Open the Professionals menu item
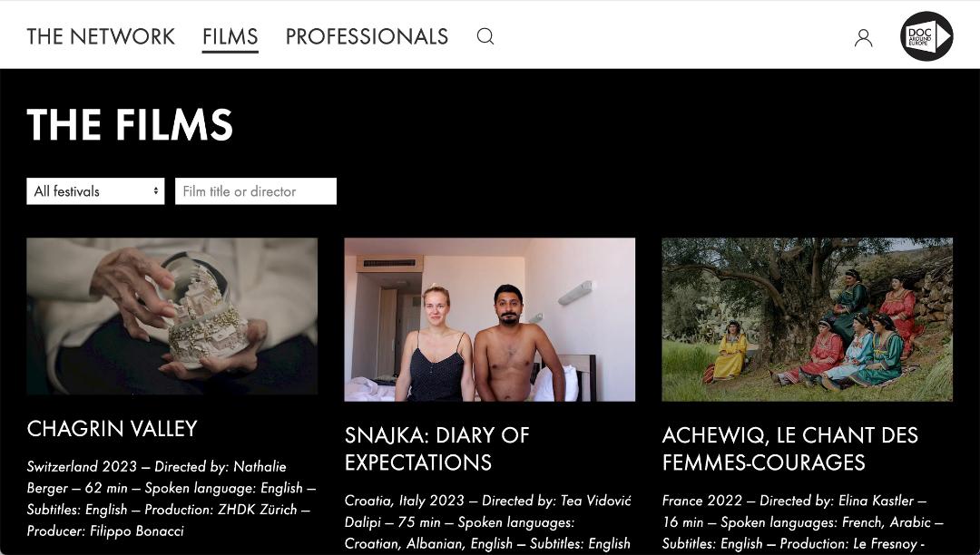Image resolution: width=980 pixels, height=555 pixels. tap(367, 37)
